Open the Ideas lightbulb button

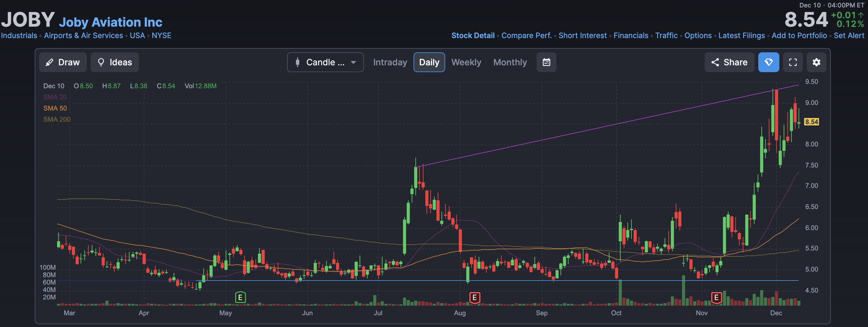tap(115, 62)
